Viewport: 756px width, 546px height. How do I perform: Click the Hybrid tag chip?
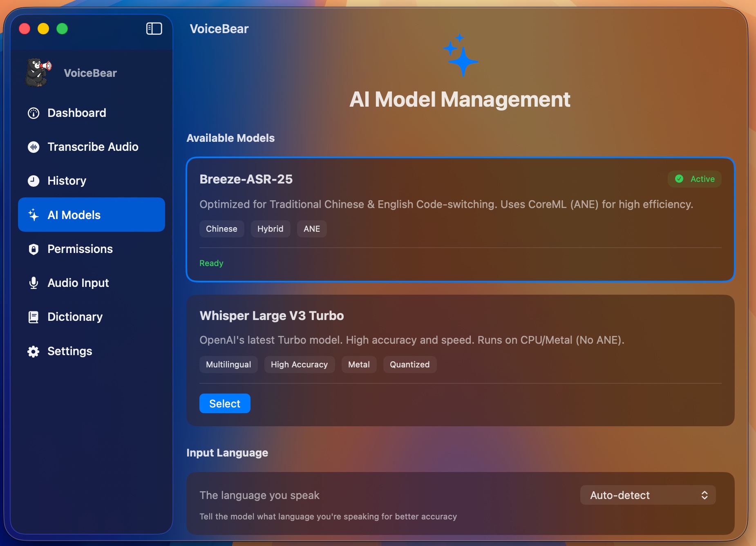click(x=270, y=229)
